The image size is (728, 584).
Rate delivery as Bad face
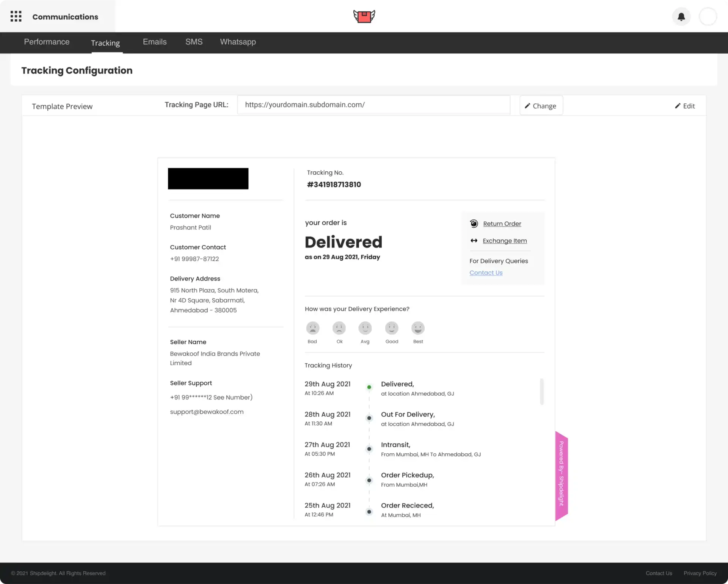pyautogui.click(x=313, y=328)
